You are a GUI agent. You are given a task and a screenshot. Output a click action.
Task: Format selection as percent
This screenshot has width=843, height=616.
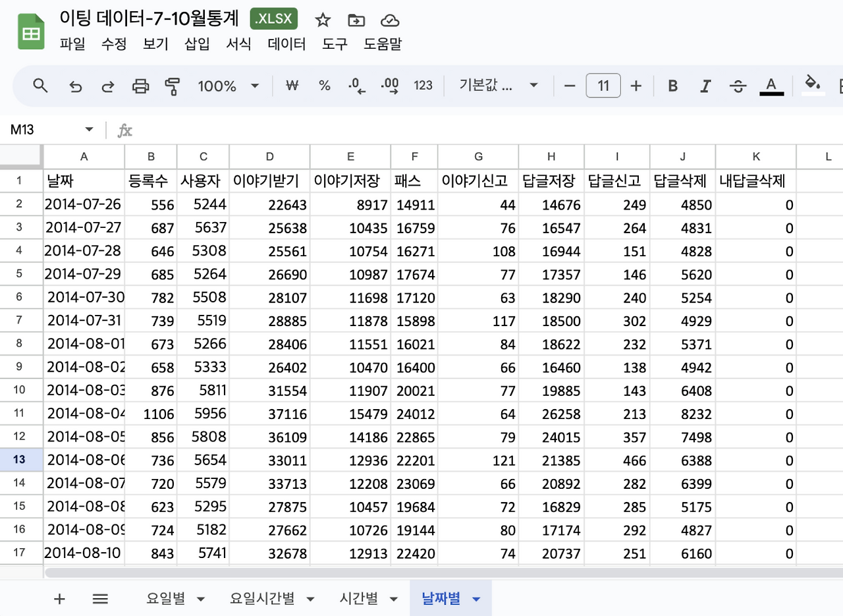(x=324, y=86)
